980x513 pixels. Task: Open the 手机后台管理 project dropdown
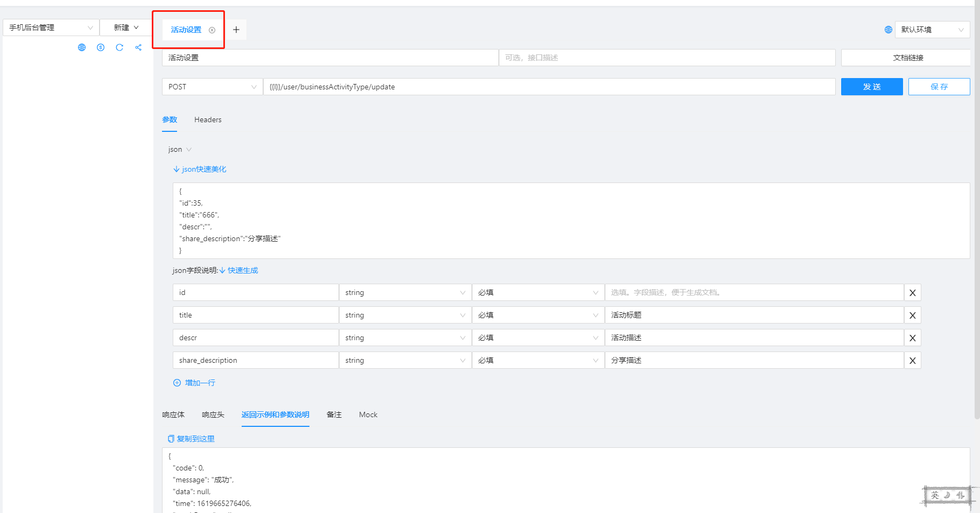click(51, 27)
